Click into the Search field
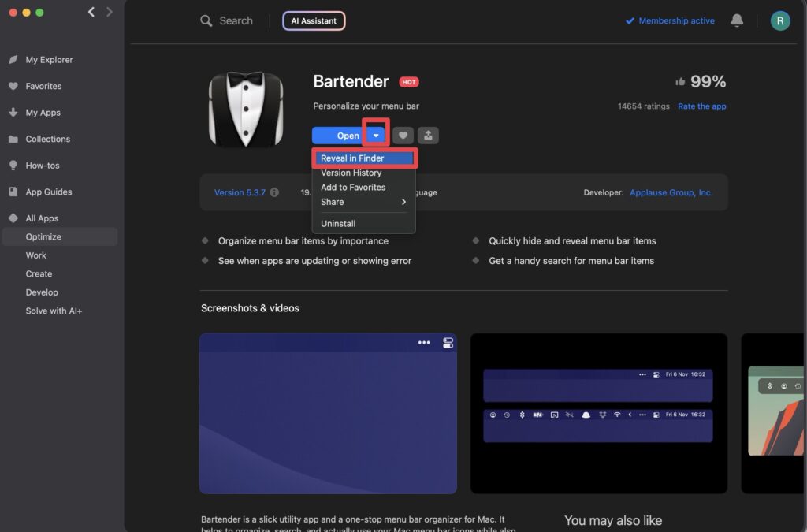Image resolution: width=807 pixels, height=532 pixels. coord(236,20)
